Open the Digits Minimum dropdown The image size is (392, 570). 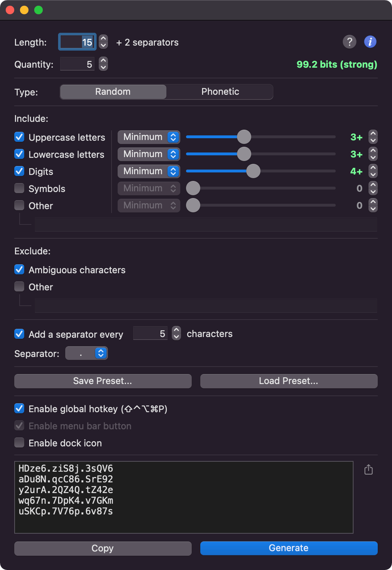149,171
